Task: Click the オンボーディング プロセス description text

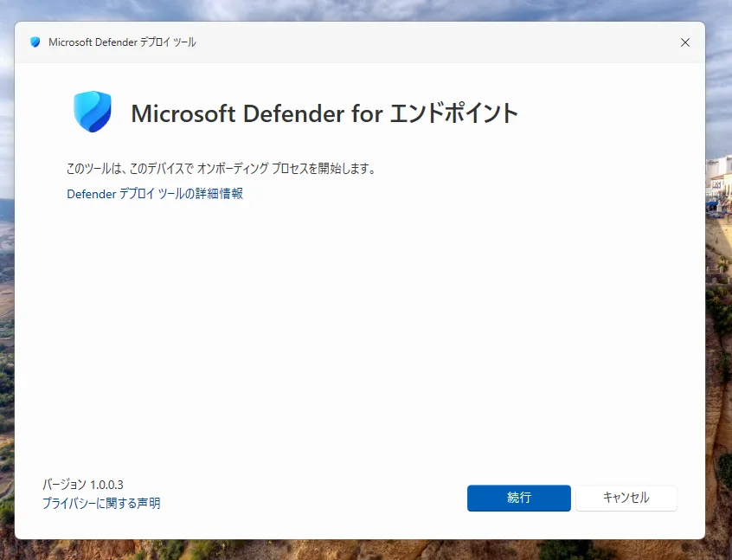Action: tap(222, 168)
